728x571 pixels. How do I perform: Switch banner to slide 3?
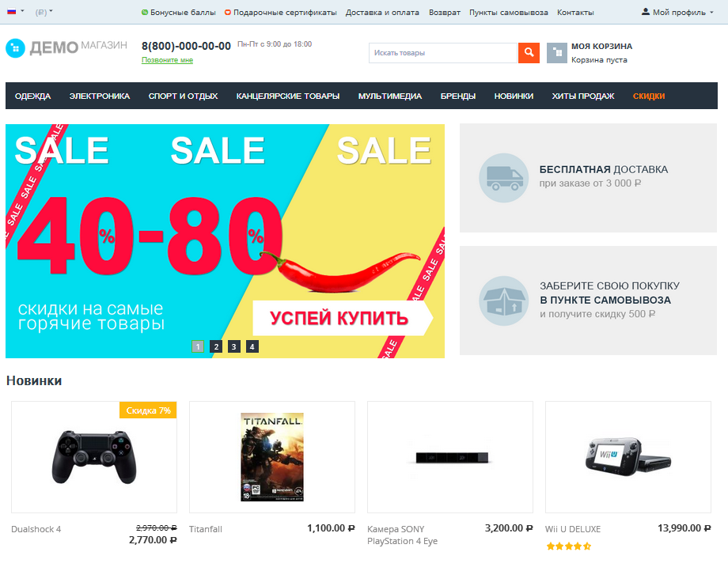pyautogui.click(x=234, y=346)
